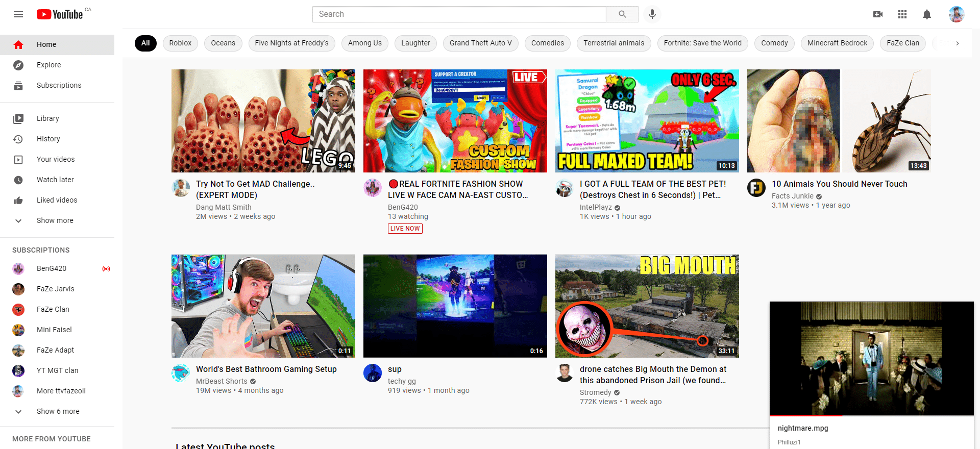
Task: Open World's Best Bathroom Gaming Setup title
Action: [x=266, y=369]
